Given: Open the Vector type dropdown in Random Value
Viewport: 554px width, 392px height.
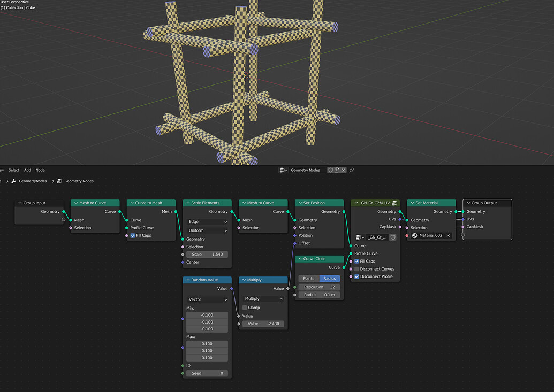Looking at the screenshot, I should [x=207, y=299].
